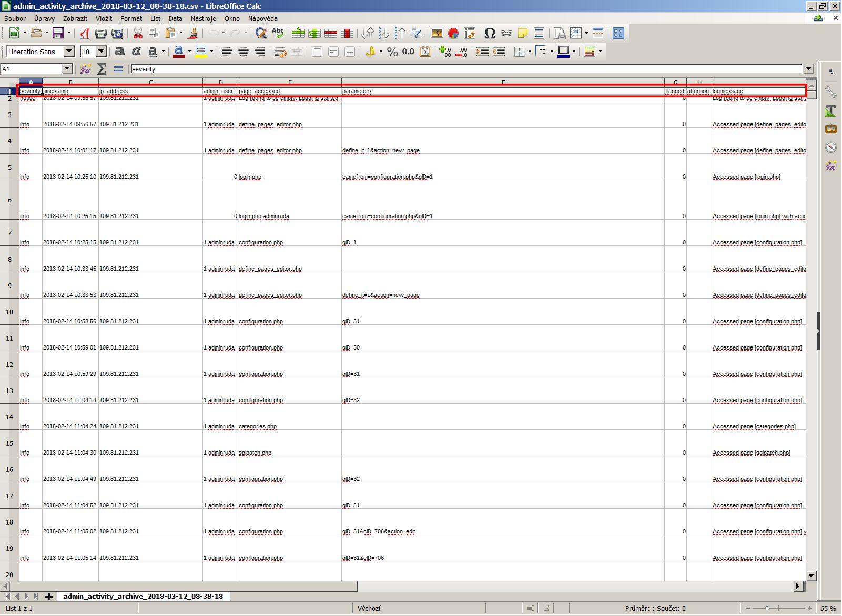This screenshot has width=842, height=616.
Task: Select the admin_activity_archive sheet tab
Action: coord(143,596)
